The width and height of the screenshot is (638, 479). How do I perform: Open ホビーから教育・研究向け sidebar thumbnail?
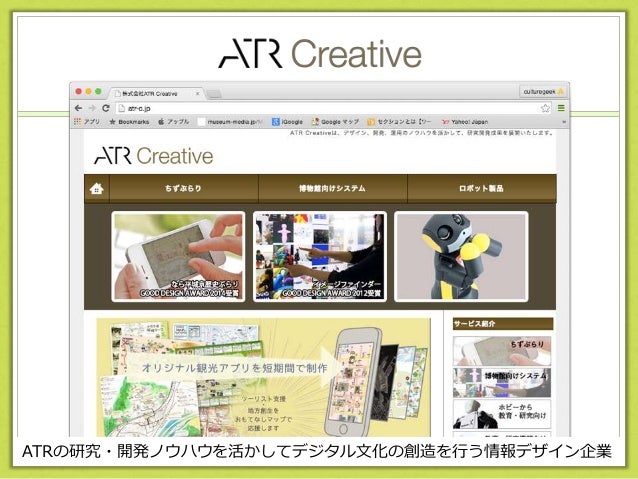502,414
